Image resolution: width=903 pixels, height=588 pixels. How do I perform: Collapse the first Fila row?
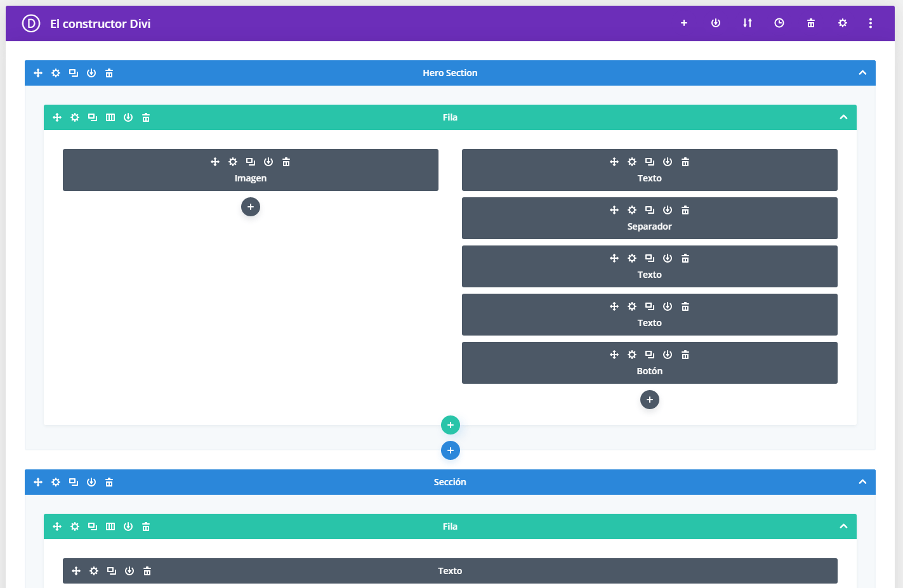coord(843,117)
